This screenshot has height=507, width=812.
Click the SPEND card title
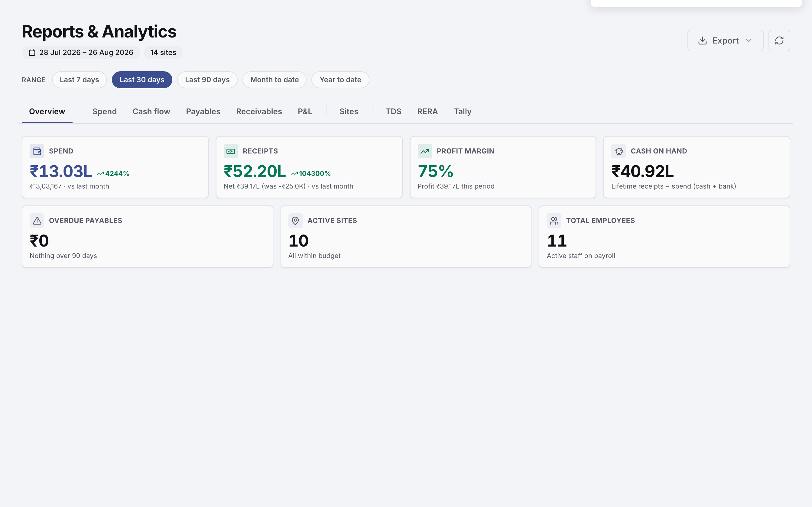point(61,151)
